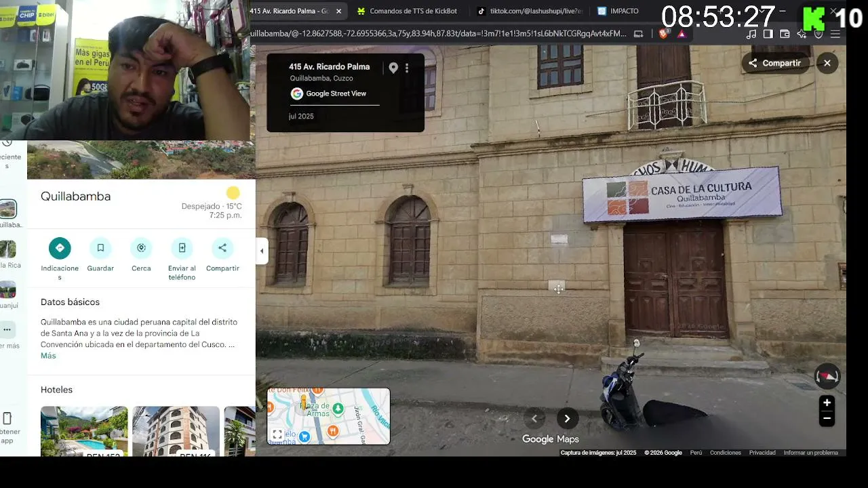868x488 pixels.
Task: Open the Brave Shields lion icon
Action: click(663, 34)
